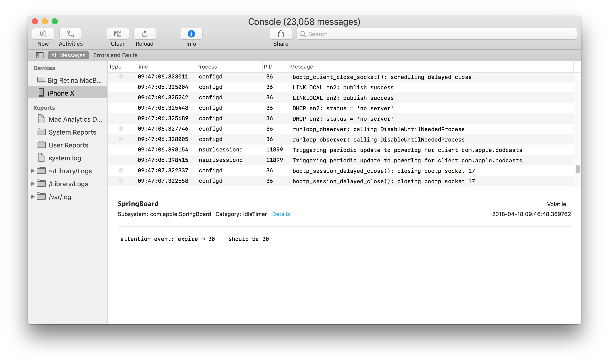The image size is (609, 364).
Task: Select the /var/log folder
Action: tap(68, 197)
